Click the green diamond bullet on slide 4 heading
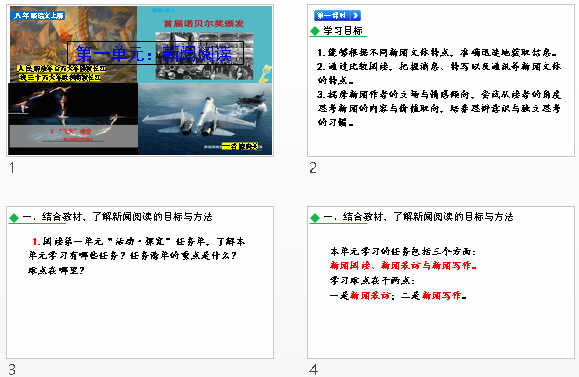Viewport: 579px width, 377px height. pos(315,217)
